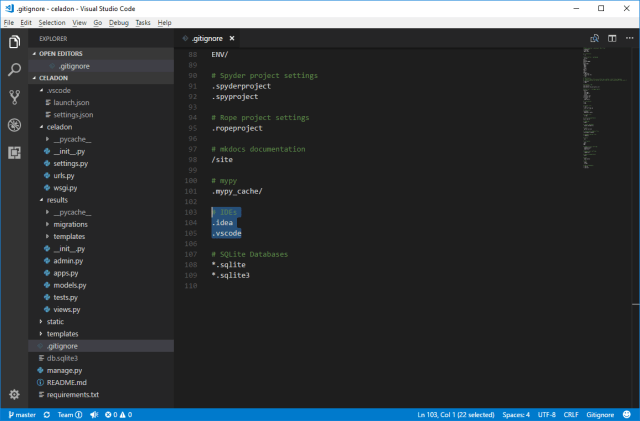Open the Selection menu
This screenshot has width=640, height=421.
[x=52, y=22]
